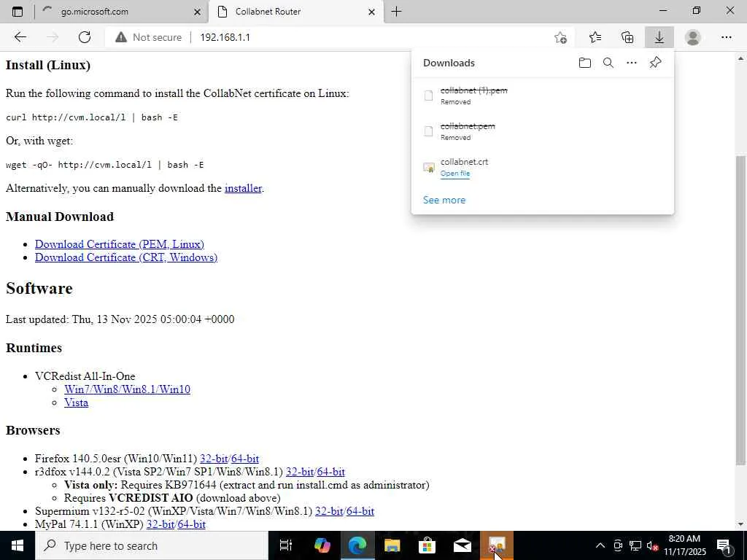The width and height of the screenshot is (747, 560).
Task: Close the go.microsoft.com tab
Action: coord(197,12)
